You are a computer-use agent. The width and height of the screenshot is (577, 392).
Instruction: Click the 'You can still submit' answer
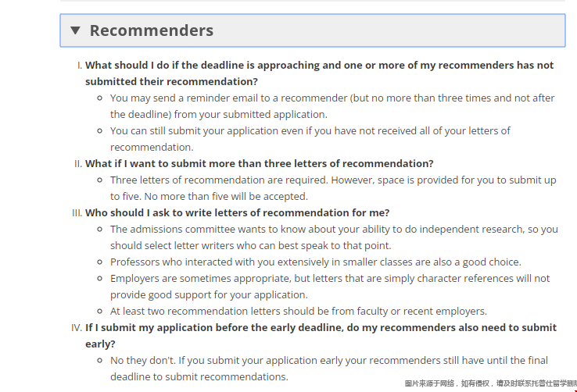point(310,139)
